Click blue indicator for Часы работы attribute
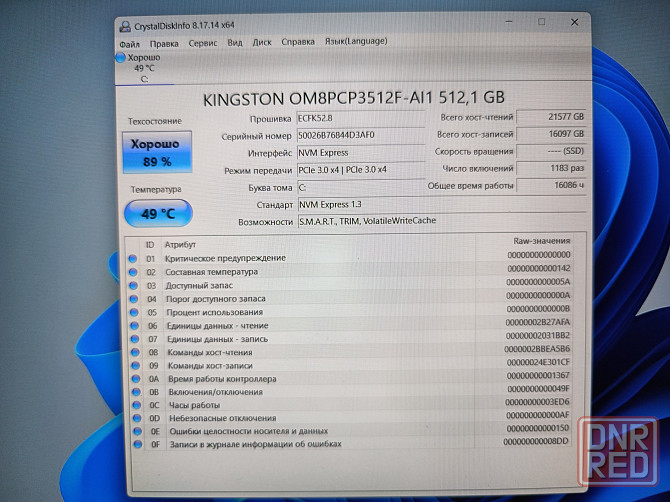Viewport: 670px width, 502px height. (x=133, y=405)
